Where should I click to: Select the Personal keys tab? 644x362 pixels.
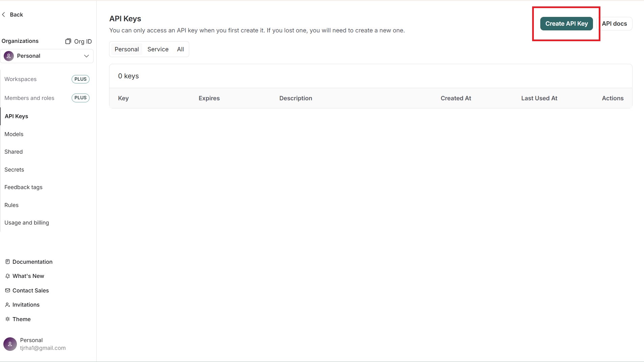pyautogui.click(x=127, y=49)
